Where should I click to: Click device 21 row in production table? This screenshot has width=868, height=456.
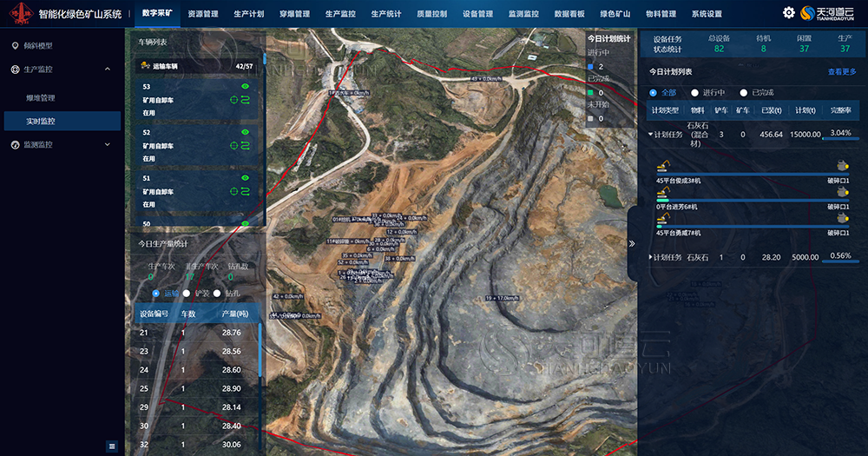pyautogui.click(x=196, y=333)
